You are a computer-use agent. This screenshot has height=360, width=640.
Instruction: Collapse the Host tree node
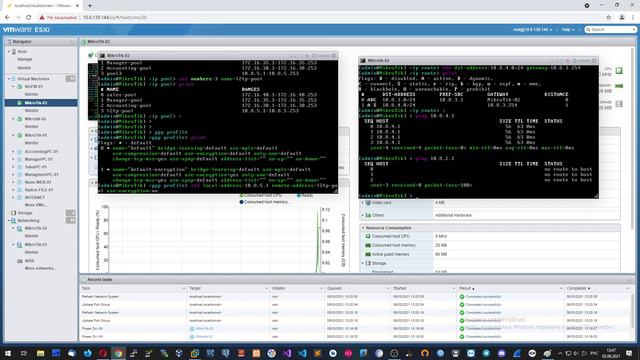pos(9,52)
